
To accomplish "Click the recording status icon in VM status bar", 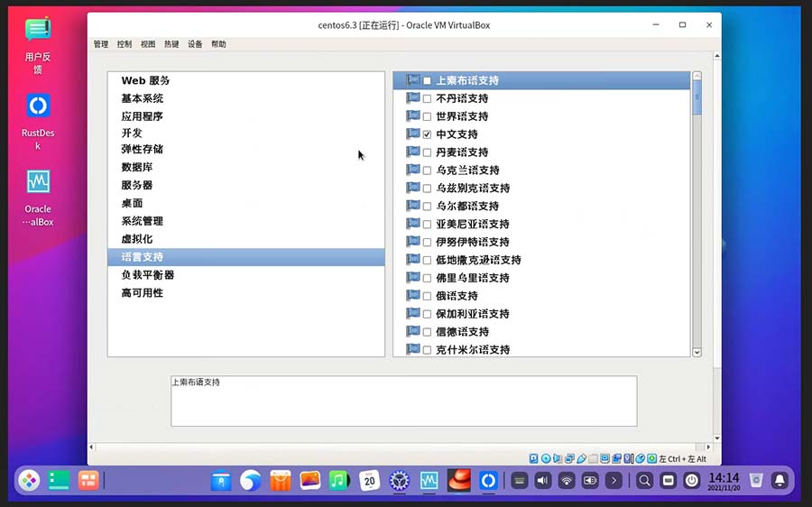I will 617,458.
